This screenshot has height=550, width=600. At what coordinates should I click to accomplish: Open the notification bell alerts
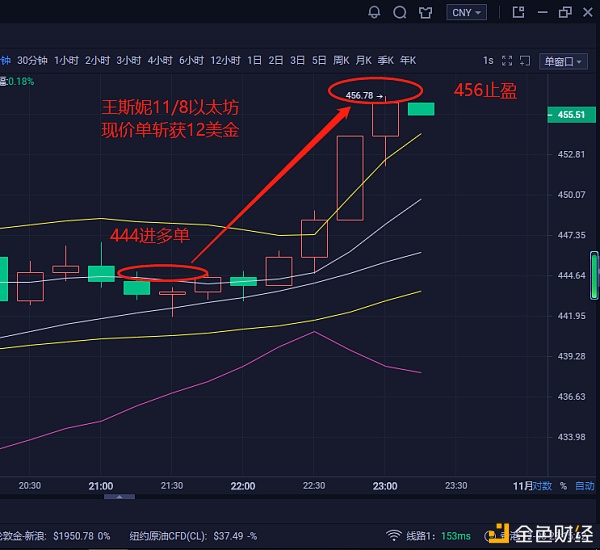point(374,12)
